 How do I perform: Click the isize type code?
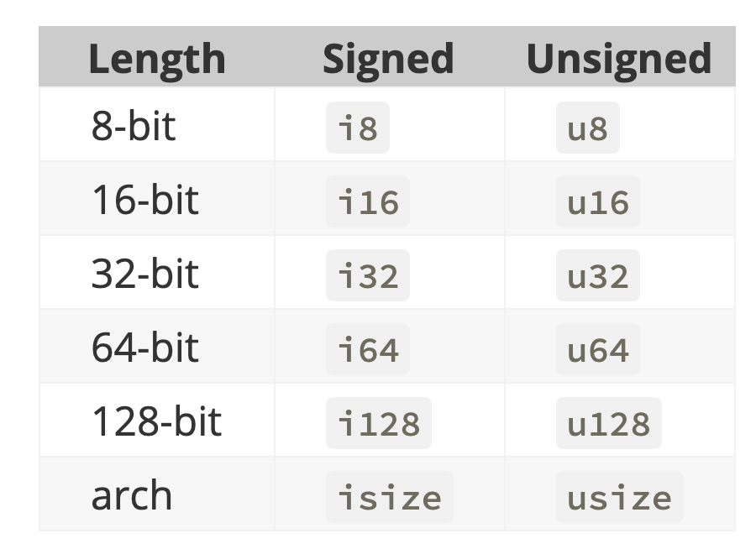389,498
